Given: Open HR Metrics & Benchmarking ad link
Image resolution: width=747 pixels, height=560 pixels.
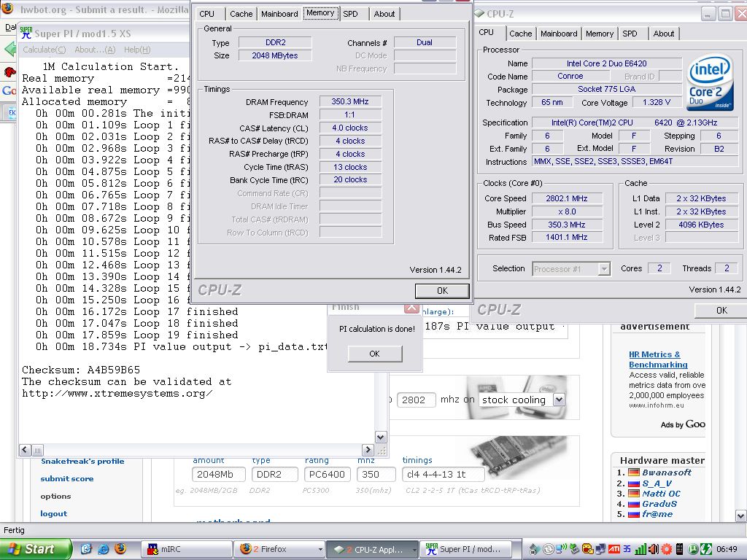Looking at the screenshot, I should 658,359.
